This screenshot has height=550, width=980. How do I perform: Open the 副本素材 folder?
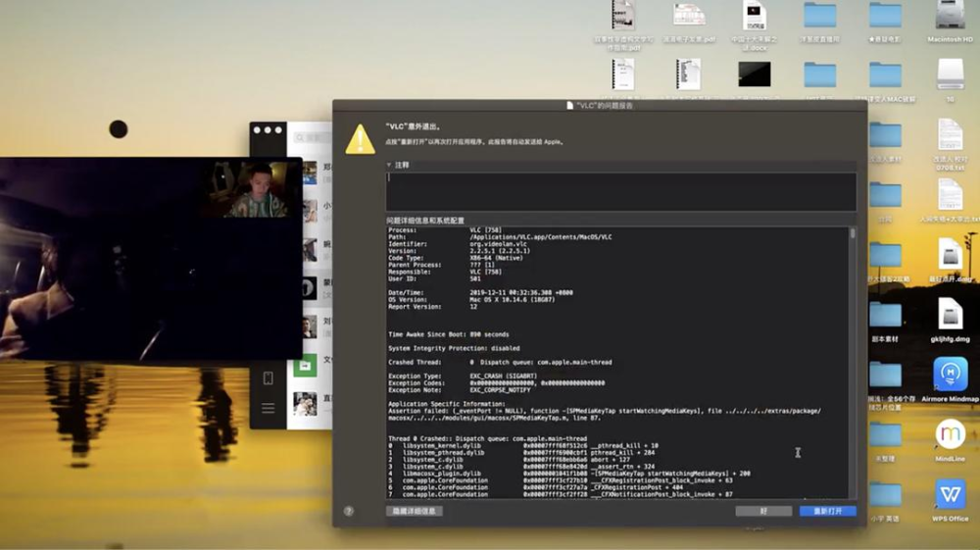[x=885, y=316]
